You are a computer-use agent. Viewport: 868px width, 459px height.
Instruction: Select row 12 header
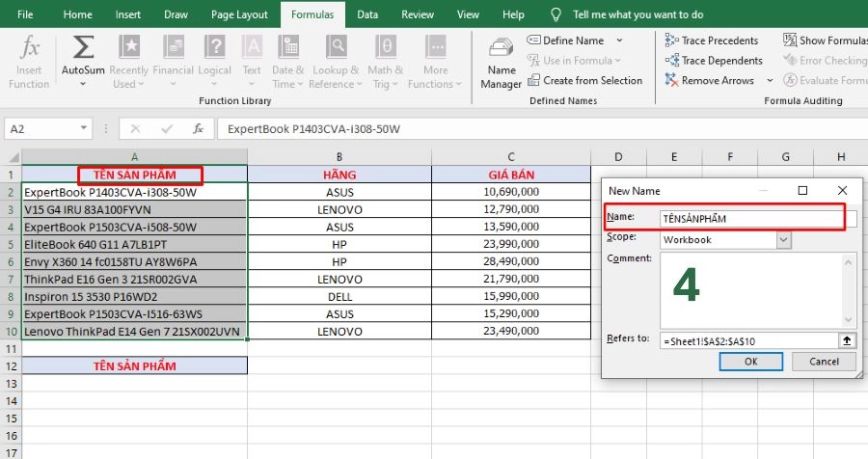click(x=11, y=366)
